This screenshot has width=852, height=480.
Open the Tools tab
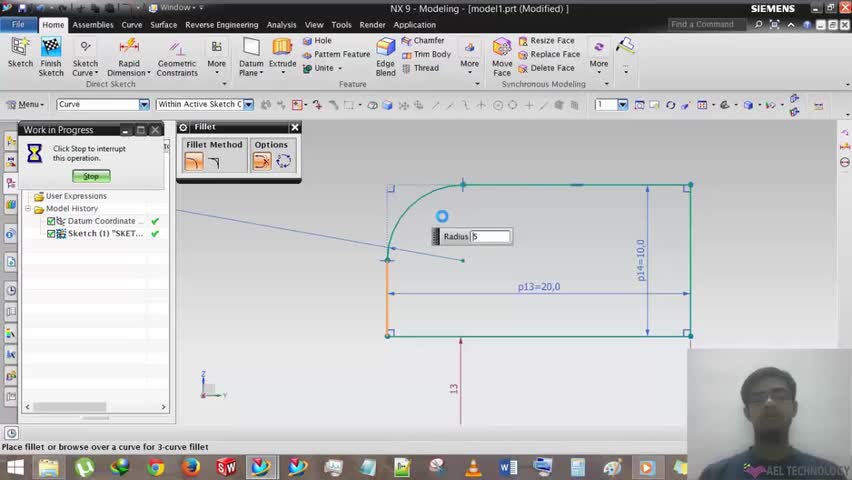341,25
